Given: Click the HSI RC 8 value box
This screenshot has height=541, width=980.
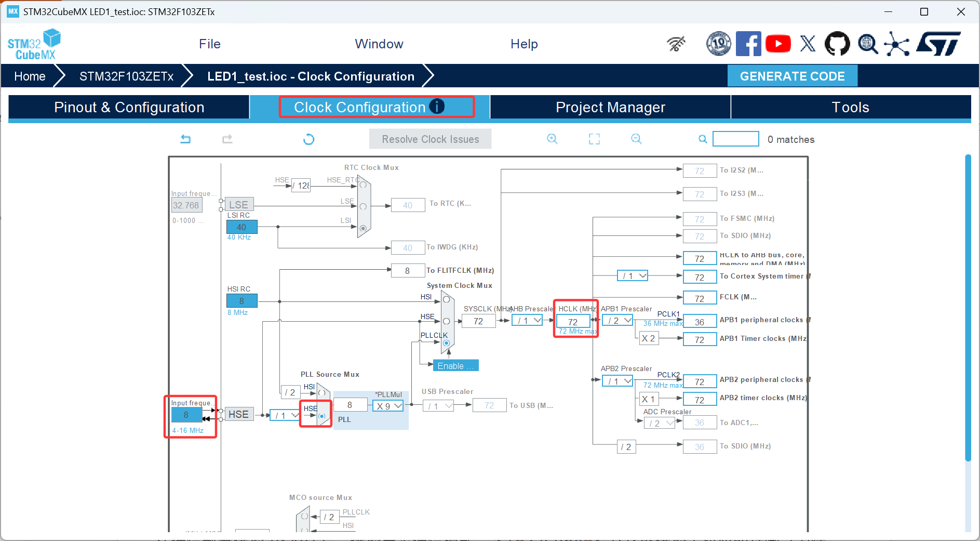Looking at the screenshot, I should click(241, 301).
